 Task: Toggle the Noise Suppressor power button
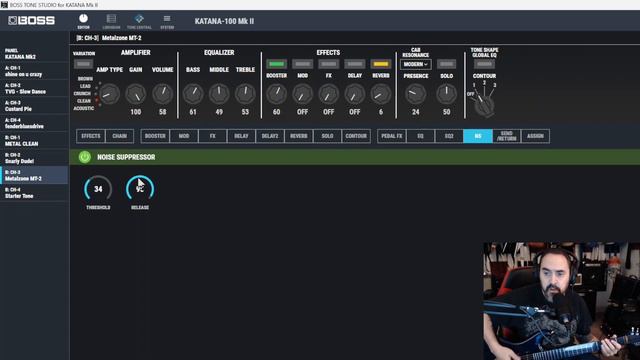click(85, 157)
